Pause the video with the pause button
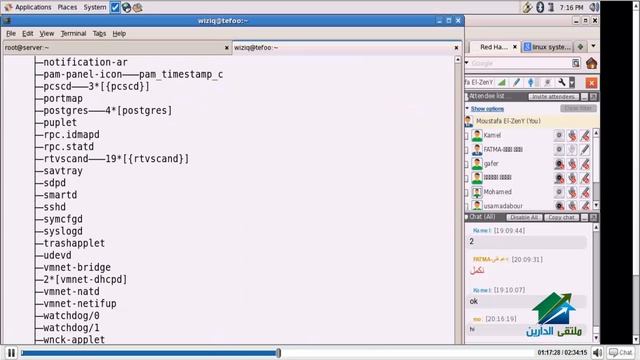This screenshot has width=640, height=360. click(x=11, y=353)
